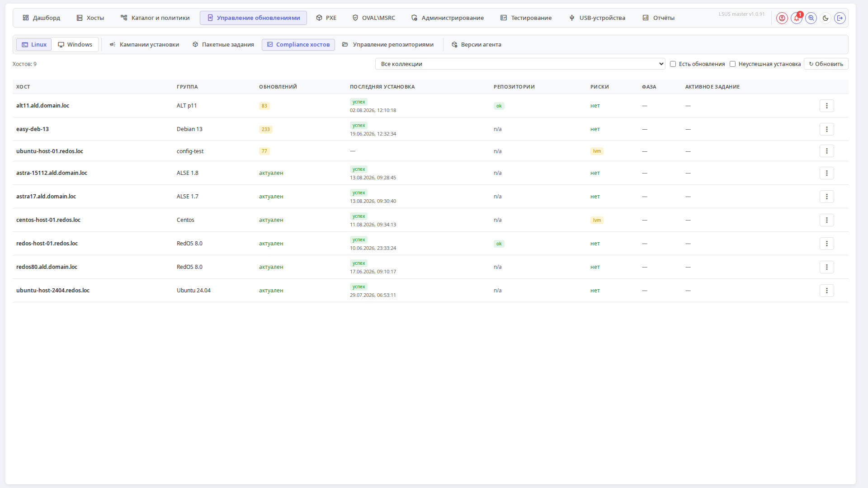Click host easy-deb-13
Viewport: 868px width, 488px height.
tap(33, 129)
